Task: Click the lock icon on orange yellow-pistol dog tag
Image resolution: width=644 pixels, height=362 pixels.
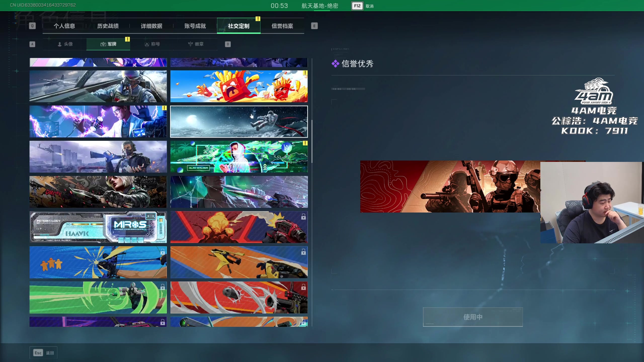Action: tap(303, 252)
